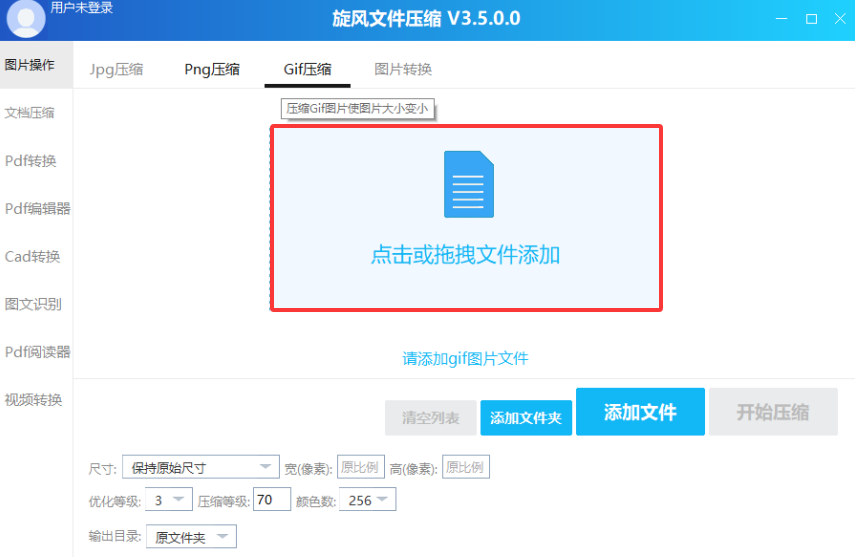Click the 用户未登录 login text
The image size is (855, 557).
pos(82,8)
